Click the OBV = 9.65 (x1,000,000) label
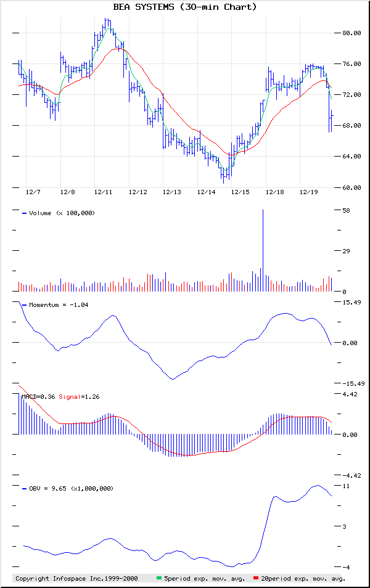Viewport: 370px width, 588px height. [72, 489]
